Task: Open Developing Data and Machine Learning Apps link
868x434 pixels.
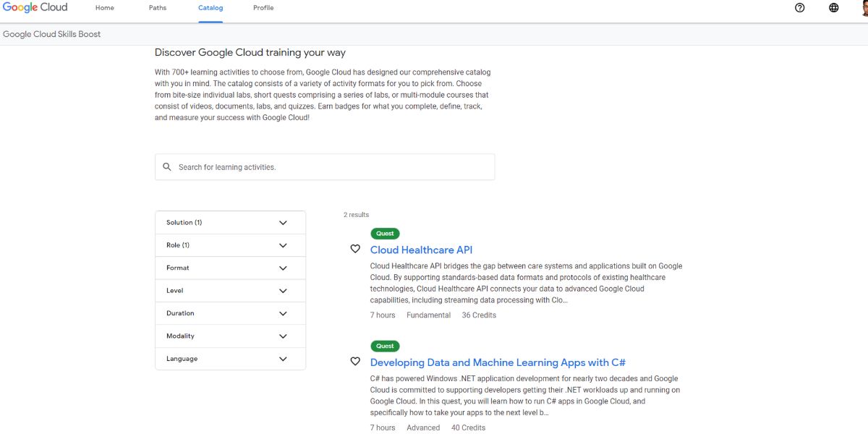Action: click(x=498, y=362)
